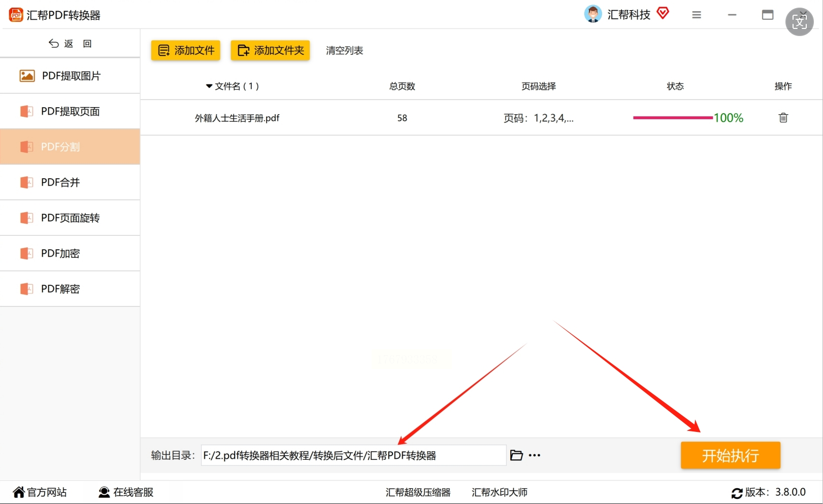Click the 输出目录 path input field

click(354, 455)
